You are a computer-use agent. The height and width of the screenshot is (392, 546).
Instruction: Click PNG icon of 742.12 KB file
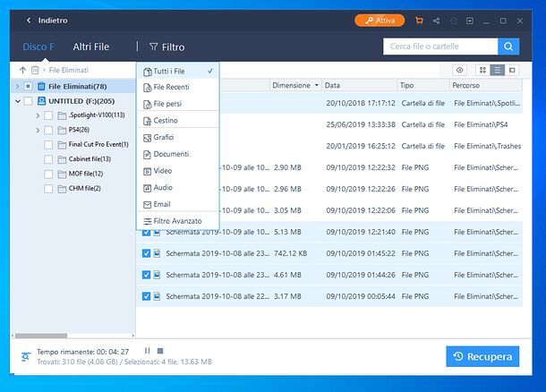157,253
